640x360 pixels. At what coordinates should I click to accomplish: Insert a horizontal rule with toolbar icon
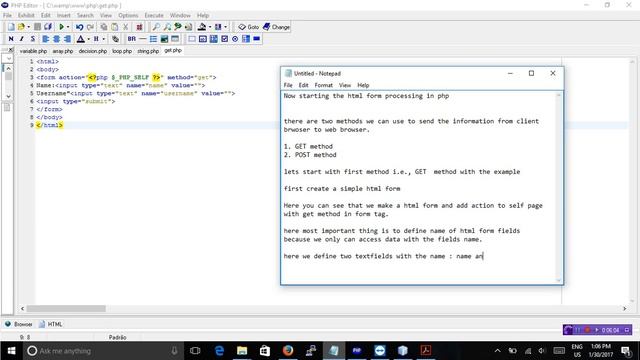(x=142, y=39)
